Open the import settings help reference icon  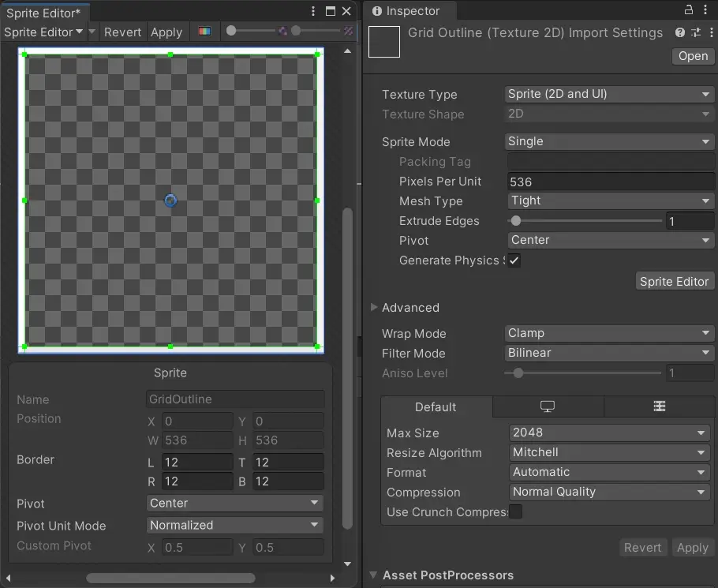680,32
